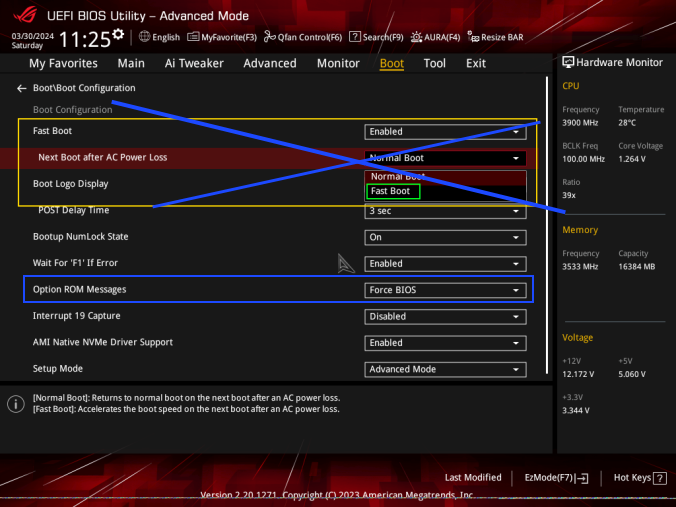Click the globe language icon
Image resolution: width=676 pixels, height=507 pixels.
(144, 37)
